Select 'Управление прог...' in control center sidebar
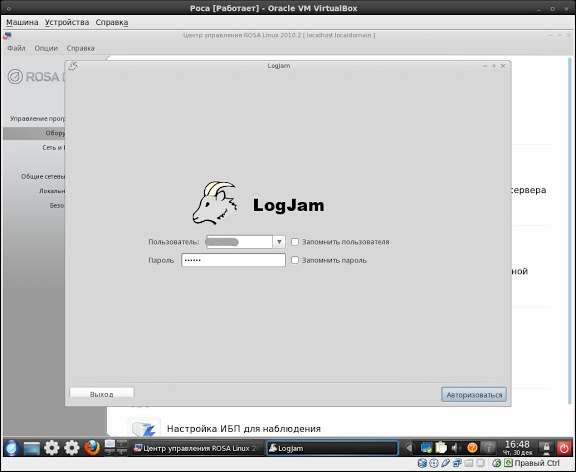Image resolution: width=576 pixels, height=472 pixels. [37, 119]
